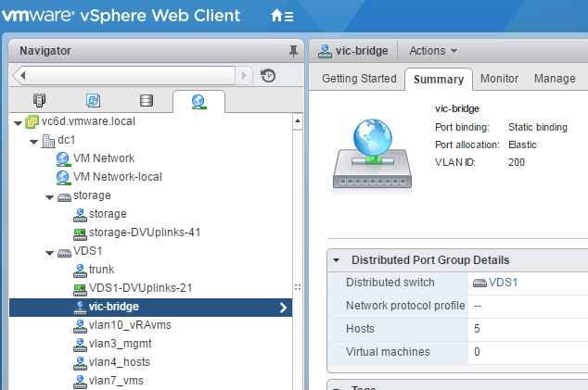
Task: Collapse the VDS1 distributed switch node
Action: (49, 252)
